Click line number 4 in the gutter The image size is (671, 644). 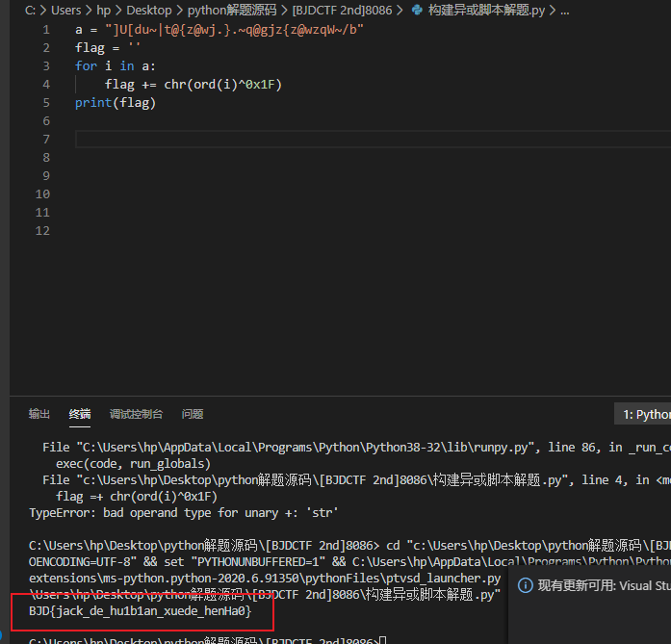point(46,85)
